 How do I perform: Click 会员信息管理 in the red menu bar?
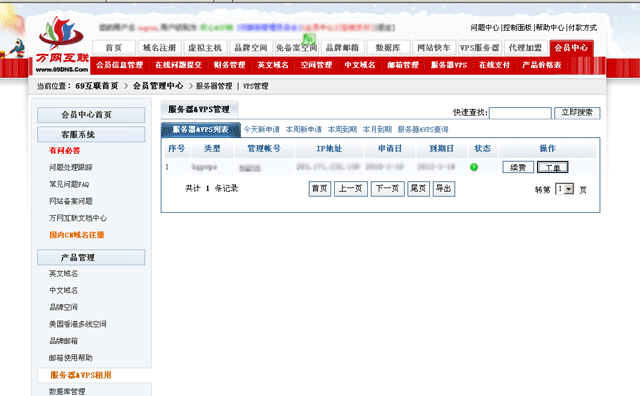[x=120, y=65]
